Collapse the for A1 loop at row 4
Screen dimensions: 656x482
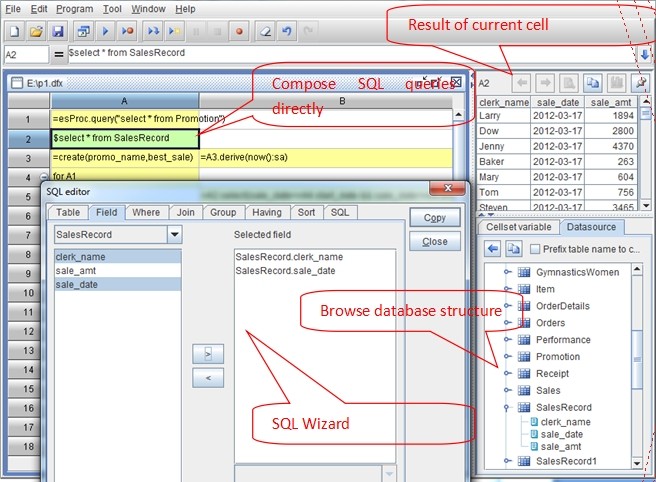44,177
